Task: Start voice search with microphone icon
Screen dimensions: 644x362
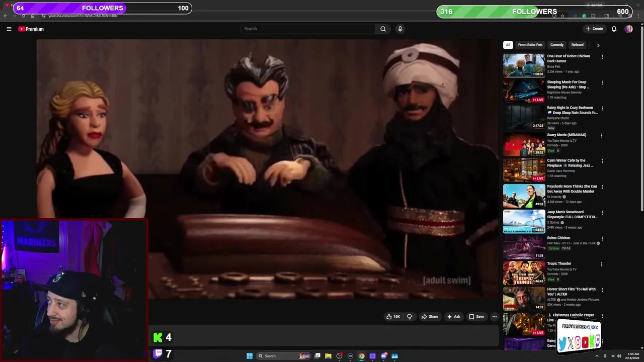Action: 400,29
